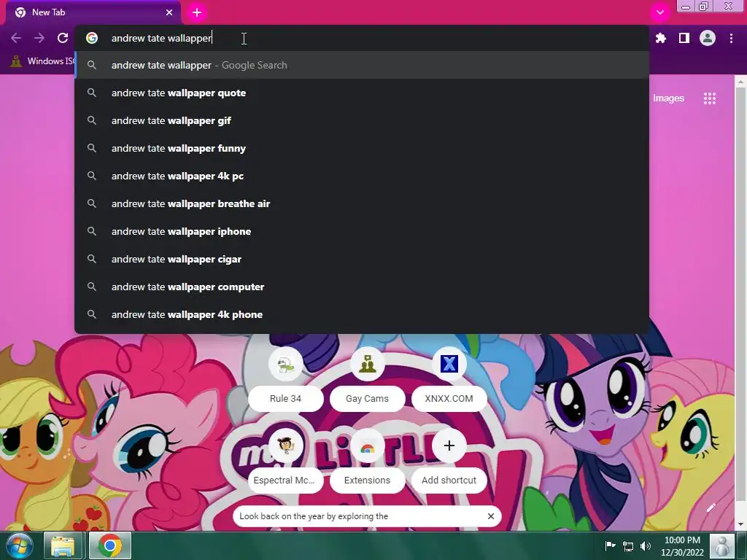Click the address bar search text
This screenshot has height=560, width=747.
[161, 38]
